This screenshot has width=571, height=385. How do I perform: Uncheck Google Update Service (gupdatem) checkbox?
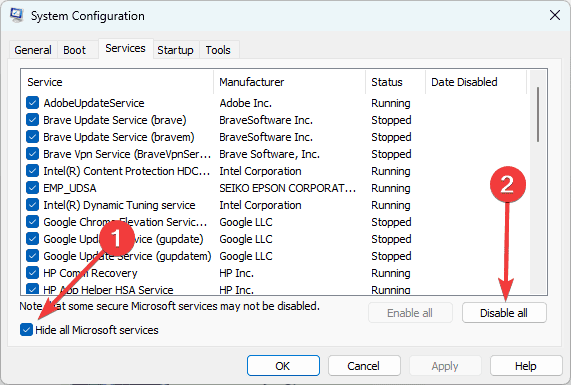click(x=32, y=256)
